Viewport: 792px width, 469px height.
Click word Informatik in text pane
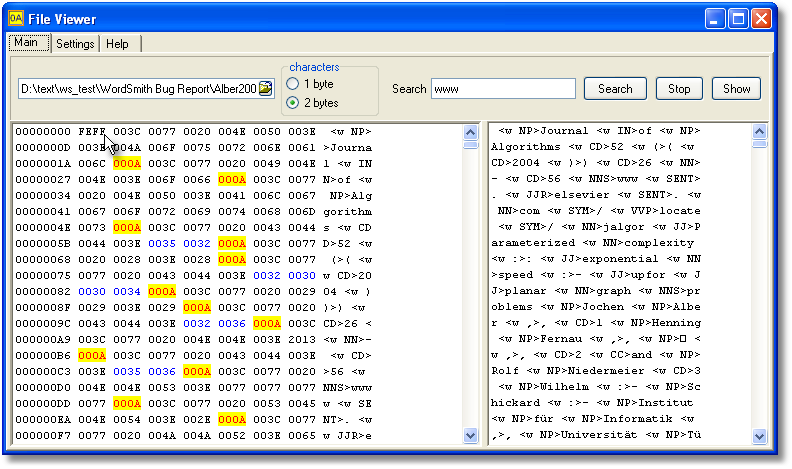click(638, 419)
